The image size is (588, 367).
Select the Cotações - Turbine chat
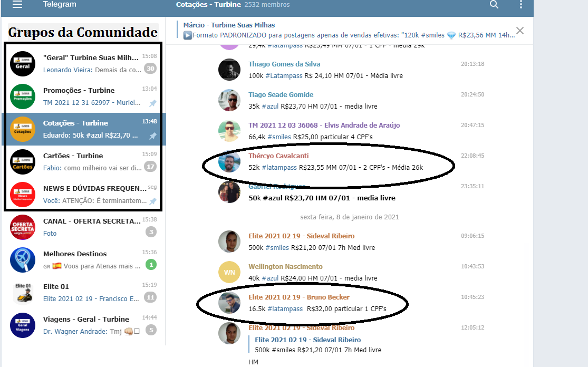pos(84,129)
